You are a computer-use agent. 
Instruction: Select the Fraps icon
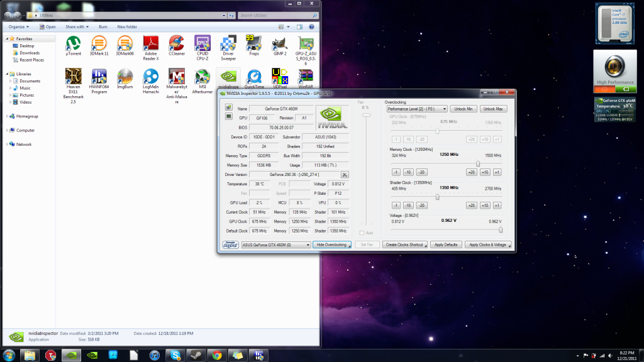click(x=254, y=45)
